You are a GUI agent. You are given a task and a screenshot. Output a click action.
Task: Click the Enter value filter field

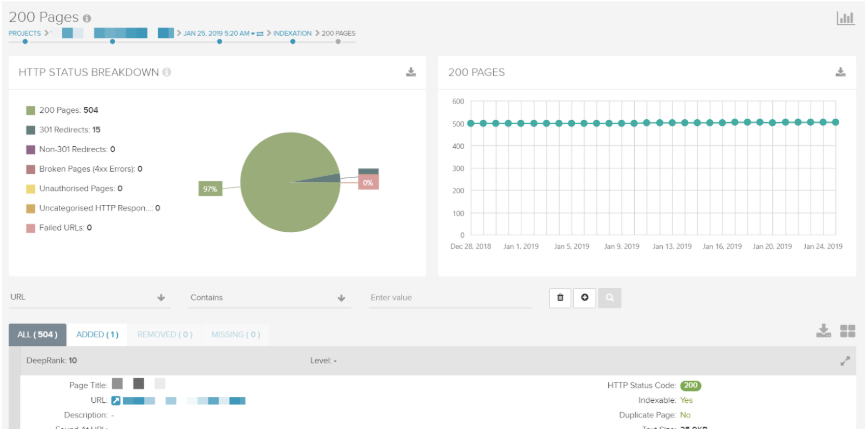[x=450, y=297]
